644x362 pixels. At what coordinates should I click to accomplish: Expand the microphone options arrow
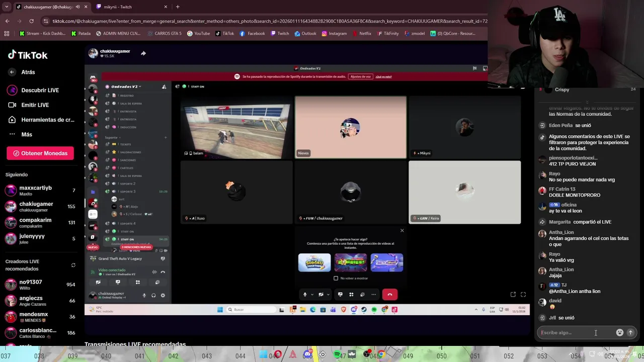point(312,295)
